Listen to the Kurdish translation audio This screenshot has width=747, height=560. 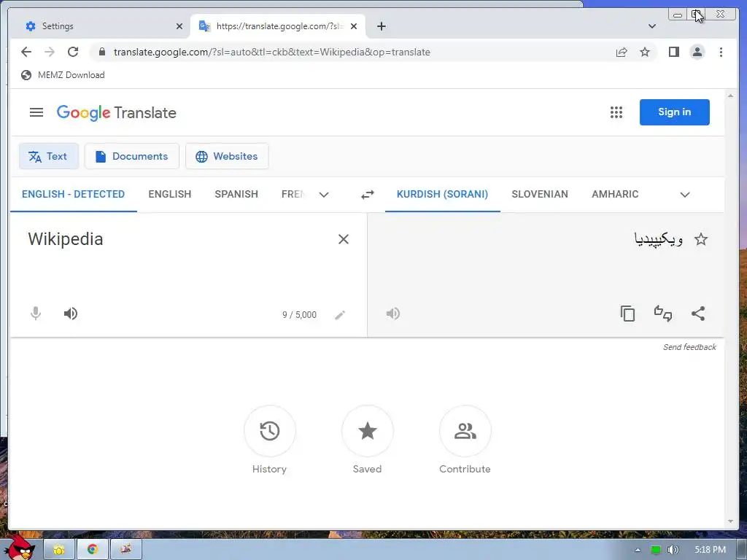[392, 314]
